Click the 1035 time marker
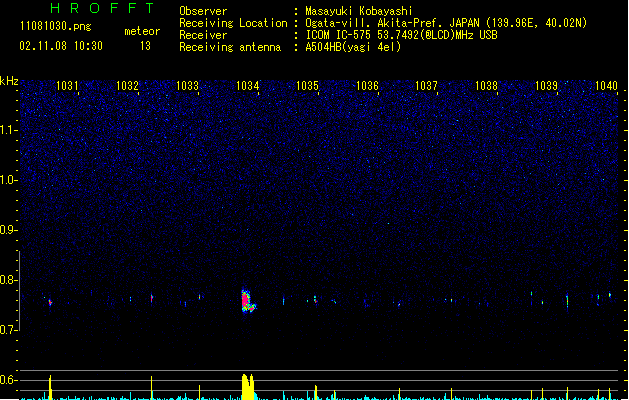This screenshot has width=629, height=400. (307, 85)
